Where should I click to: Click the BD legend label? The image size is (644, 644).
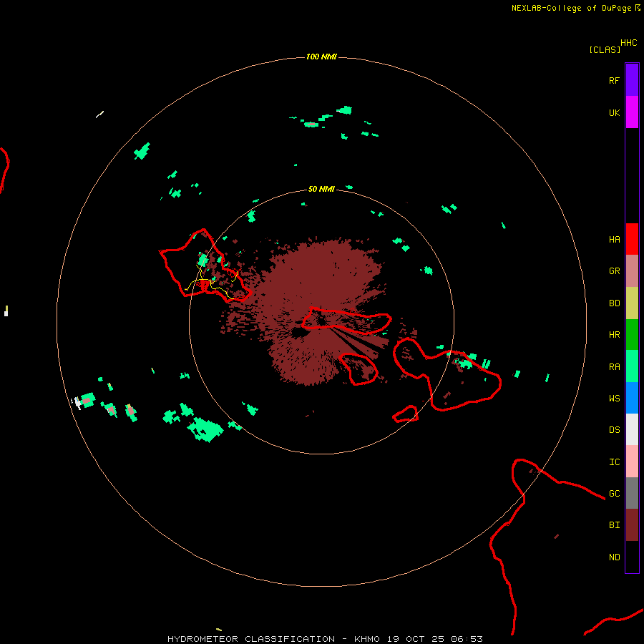click(x=614, y=303)
